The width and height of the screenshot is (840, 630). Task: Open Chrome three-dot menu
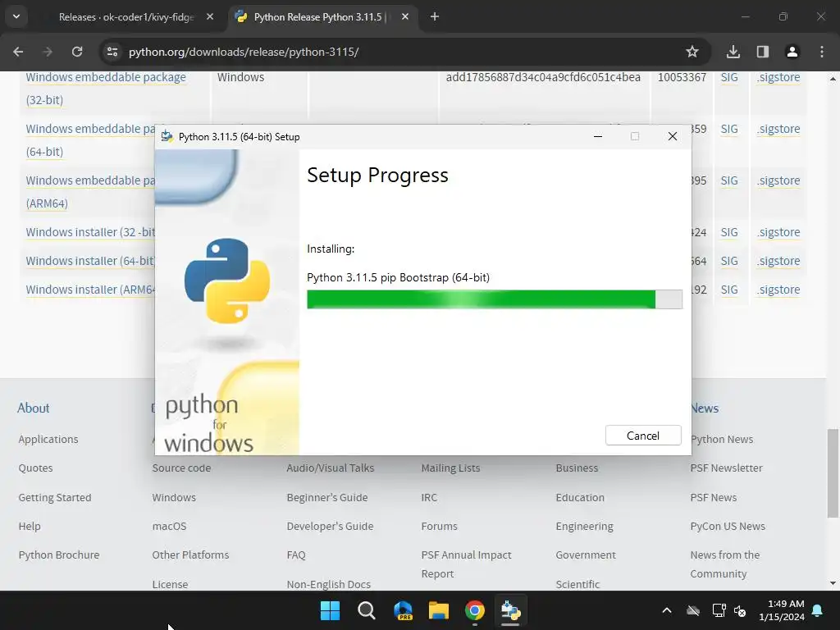click(x=822, y=52)
